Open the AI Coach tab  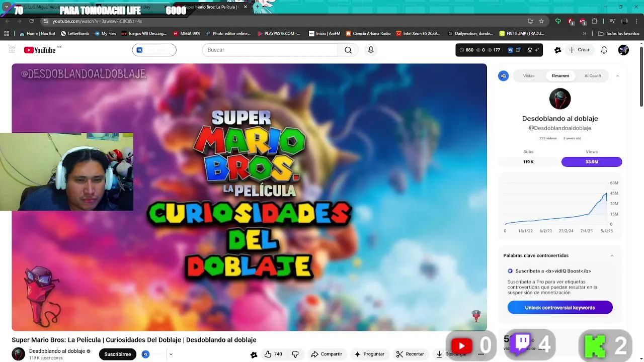[593, 76]
